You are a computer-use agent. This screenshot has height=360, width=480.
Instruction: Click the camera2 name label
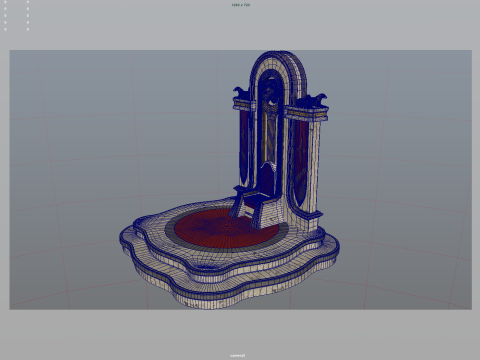tap(239, 355)
